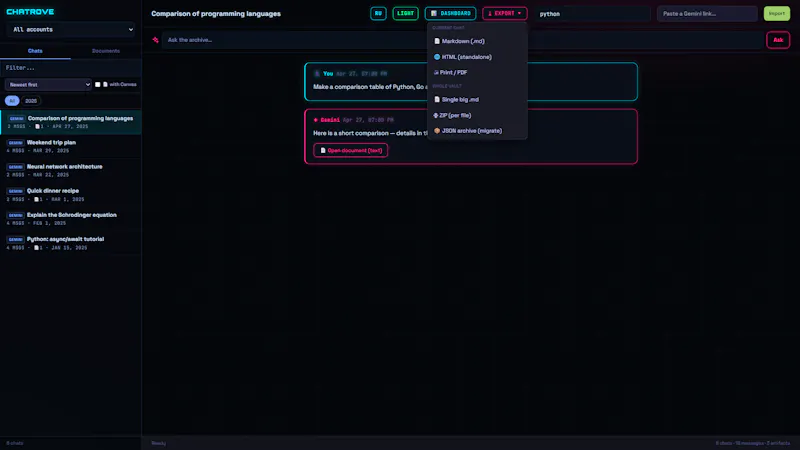Click the Gemini diamond icon in the reply

[316, 120]
